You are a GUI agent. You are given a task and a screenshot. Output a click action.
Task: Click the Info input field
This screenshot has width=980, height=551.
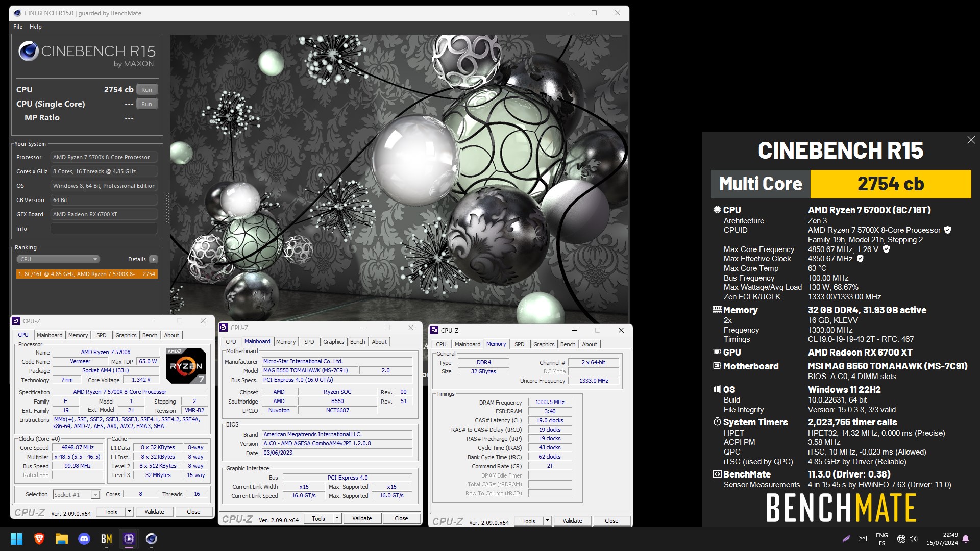(x=104, y=229)
